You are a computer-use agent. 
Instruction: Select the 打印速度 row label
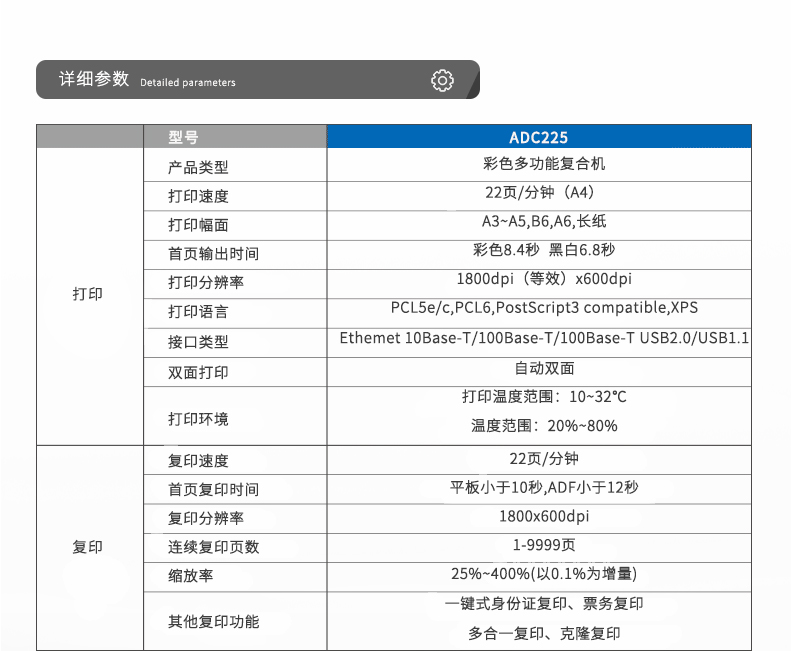198,196
